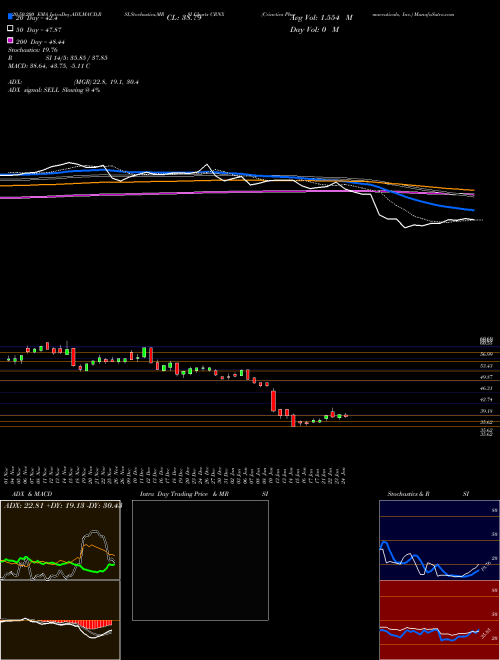Image resolution: width=500 pixels, height=660 pixels.
Task: Click the last candlestick on the price chart
Action: 346,415
